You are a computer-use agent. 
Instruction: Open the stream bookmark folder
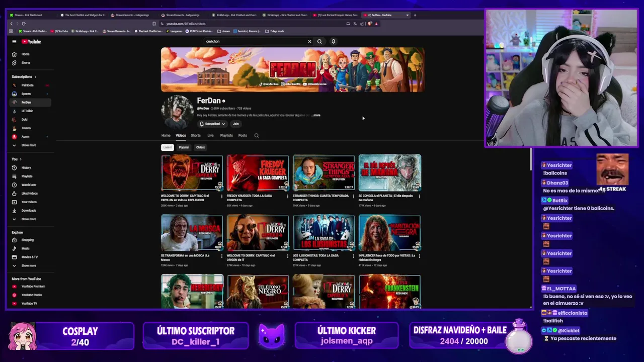(x=224, y=31)
